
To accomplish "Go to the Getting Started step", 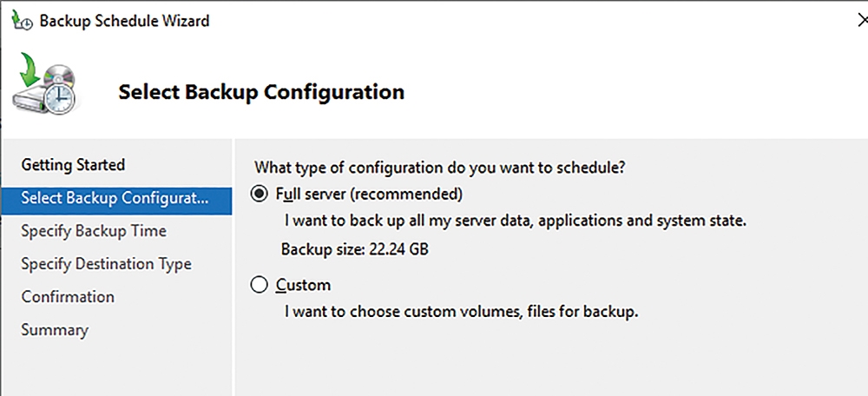I will [x=73, y=165].
